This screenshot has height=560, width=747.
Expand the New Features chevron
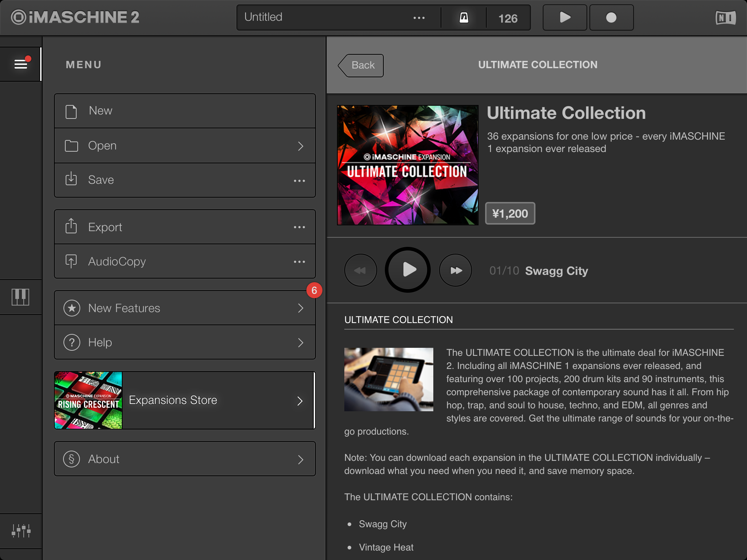301,308
